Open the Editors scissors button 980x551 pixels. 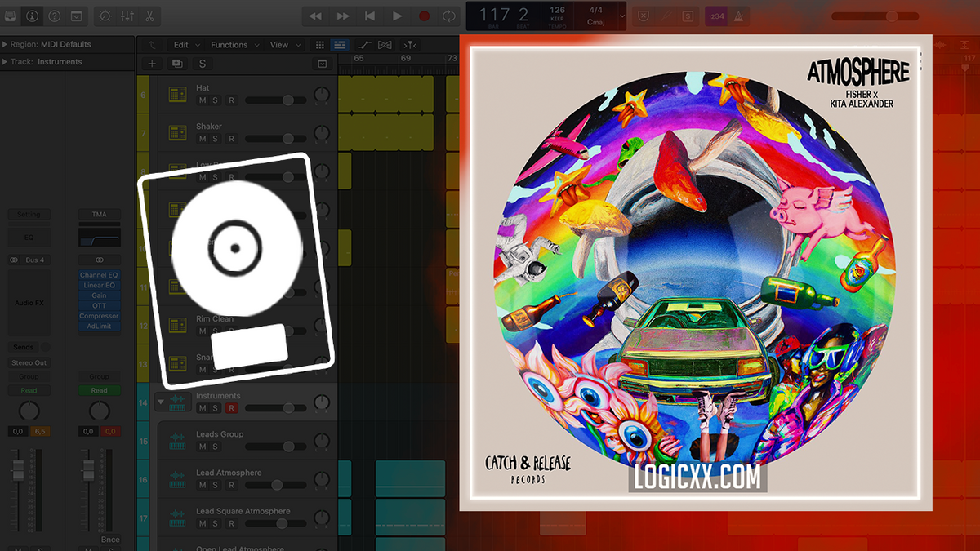coord(149,16)
